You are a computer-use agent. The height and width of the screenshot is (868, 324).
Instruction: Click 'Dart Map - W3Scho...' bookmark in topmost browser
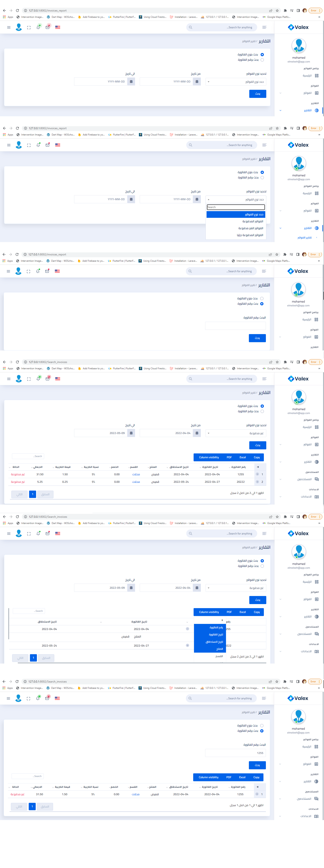[x=61, y=17]
